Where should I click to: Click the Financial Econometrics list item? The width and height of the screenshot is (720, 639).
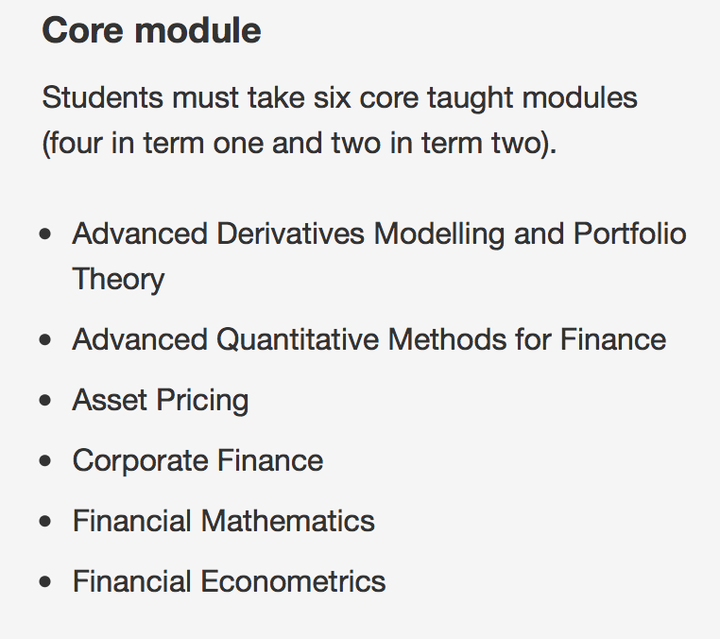229,581
